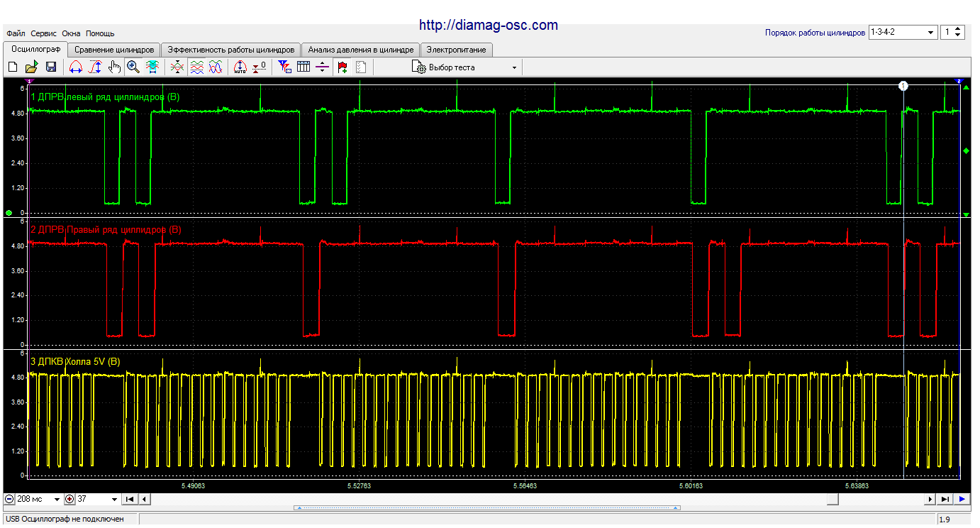Open the Файл menu

pos(16,33)
